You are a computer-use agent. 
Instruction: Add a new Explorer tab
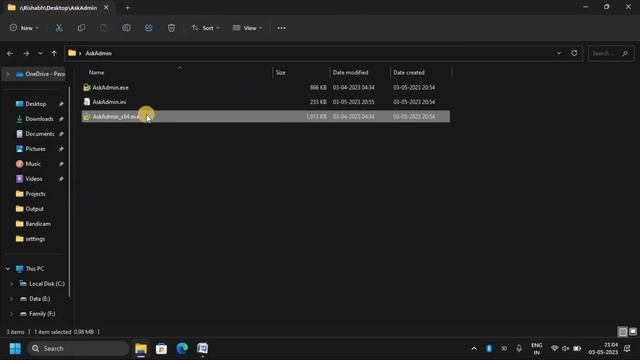127,7
